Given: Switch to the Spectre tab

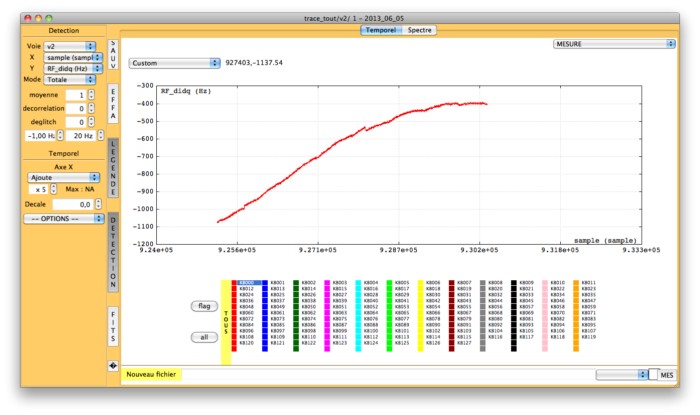Looking at the screenshot, I should tap(419, 30).
